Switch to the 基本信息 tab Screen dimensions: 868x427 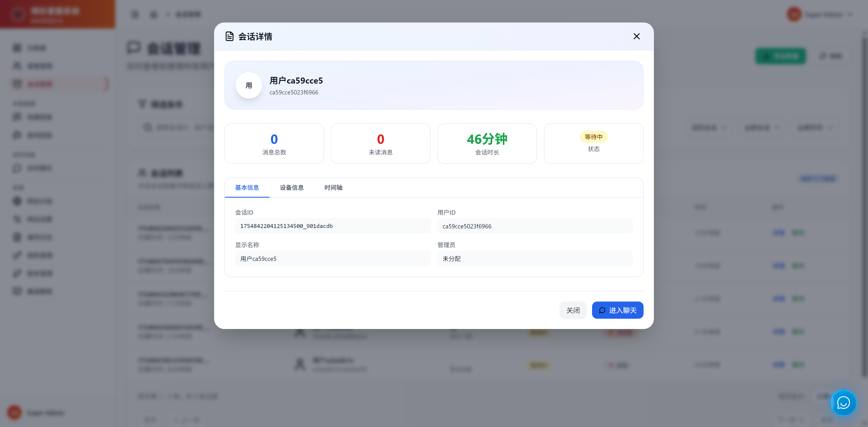pyautogui.click(x=247, y=188)
